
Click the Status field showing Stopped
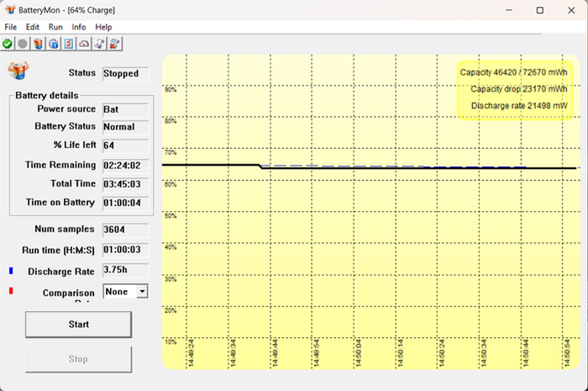coord(126,73)
